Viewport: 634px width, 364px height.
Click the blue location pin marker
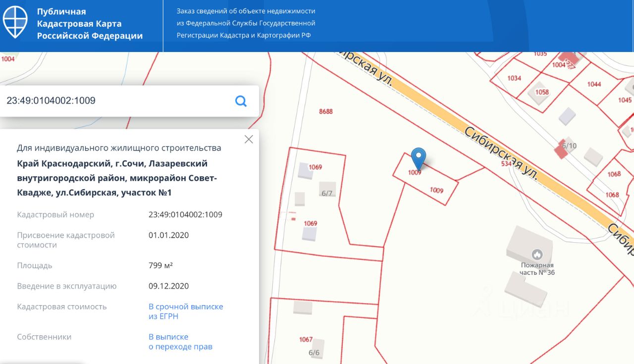(419, 158)
